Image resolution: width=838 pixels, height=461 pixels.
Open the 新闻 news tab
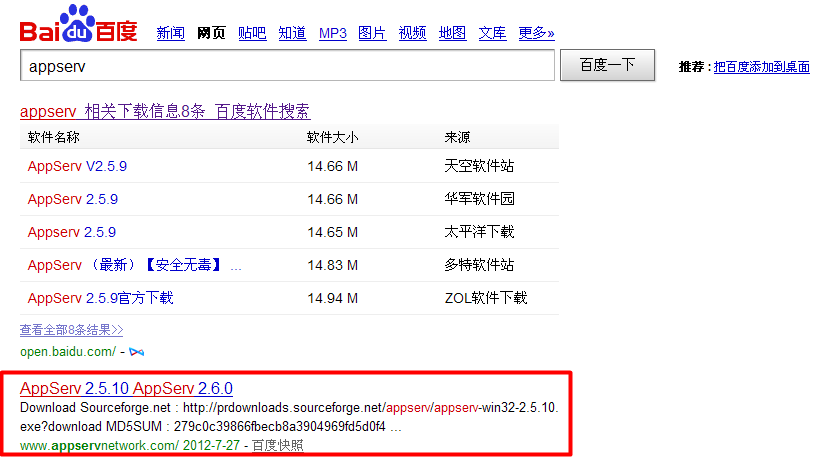click(170, 33)
